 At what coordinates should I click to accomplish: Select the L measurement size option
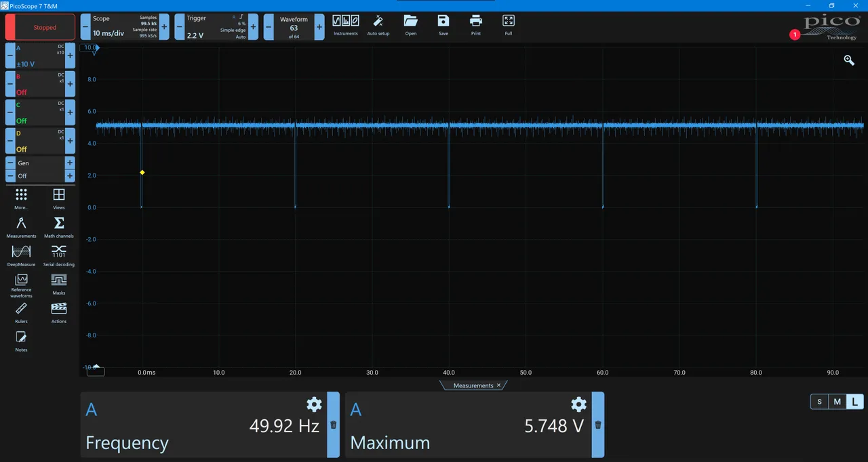[854, 402]
